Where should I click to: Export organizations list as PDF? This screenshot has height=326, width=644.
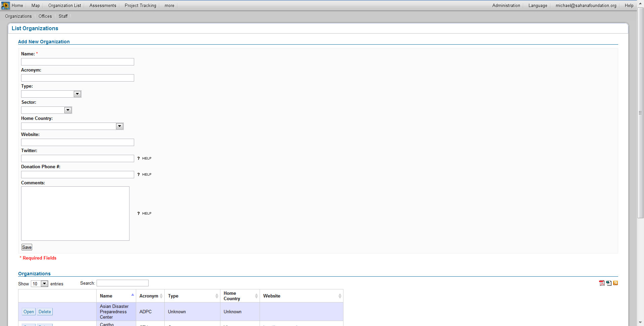[x=602, y=283]
